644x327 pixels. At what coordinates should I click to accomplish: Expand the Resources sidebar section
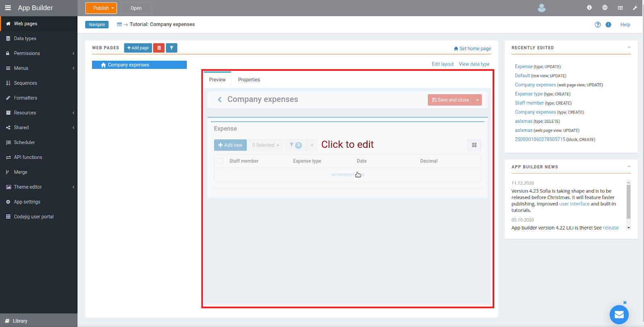coord(39,113)
